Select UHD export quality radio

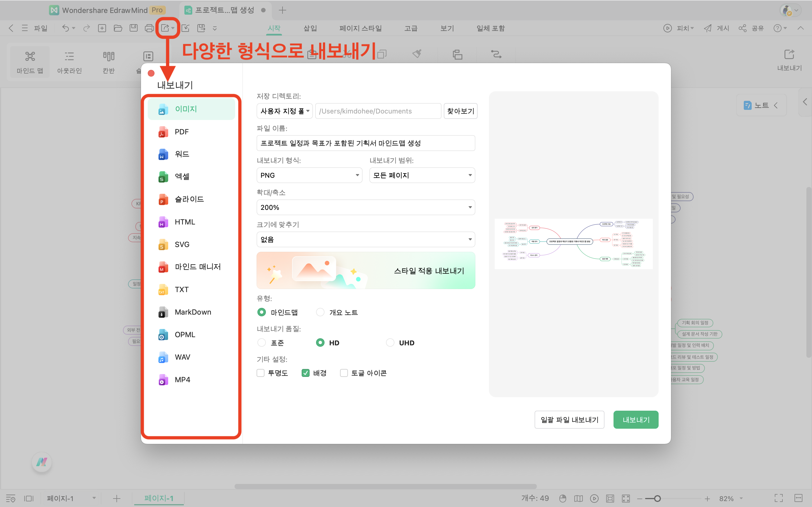click(x=390, y=343)
